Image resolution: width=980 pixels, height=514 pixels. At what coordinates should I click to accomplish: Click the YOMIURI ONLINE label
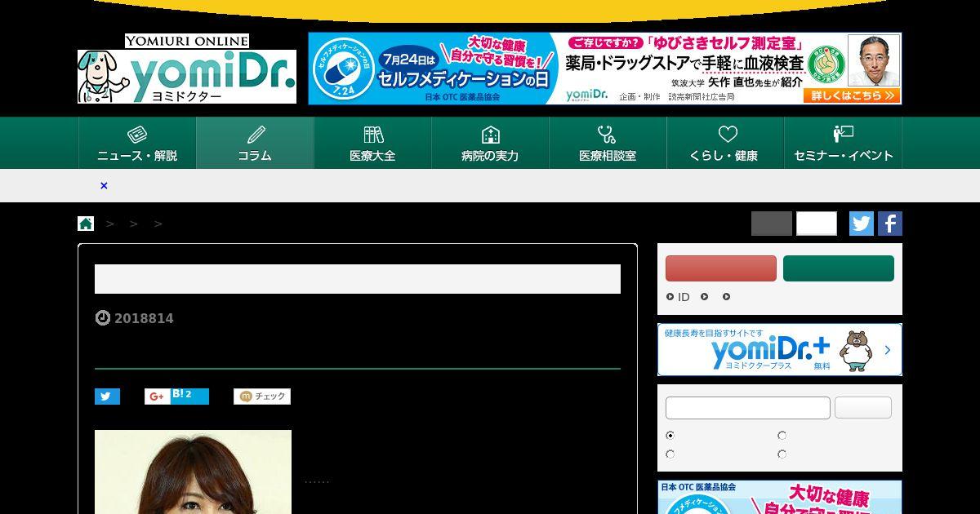(187, 41)
